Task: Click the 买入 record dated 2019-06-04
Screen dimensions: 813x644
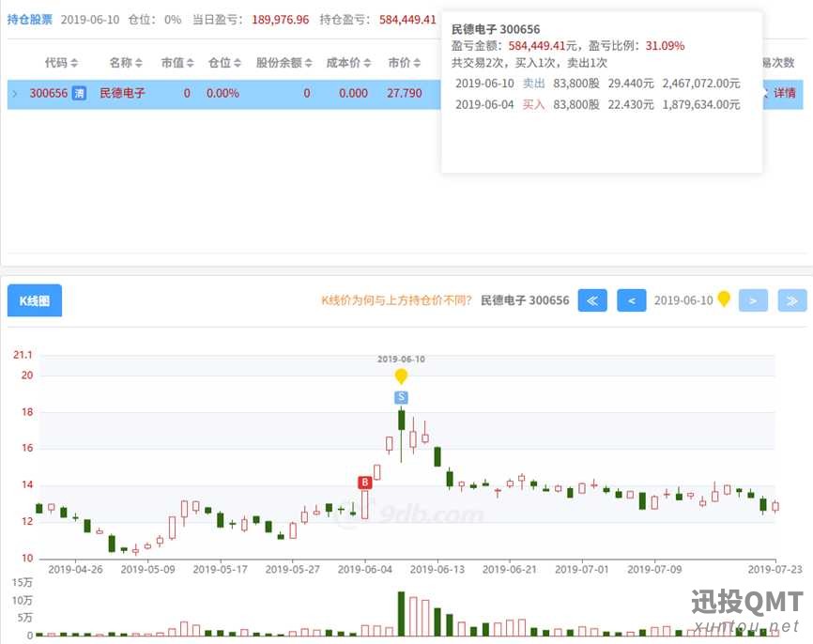Action: [598, 105]
